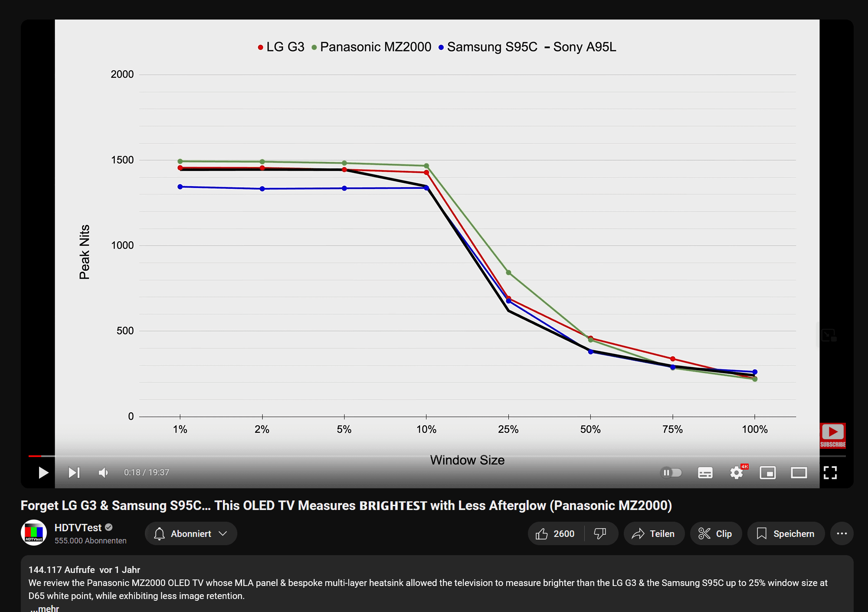
Task: Click the LG G3 legend entry
Action: point(281,47)
